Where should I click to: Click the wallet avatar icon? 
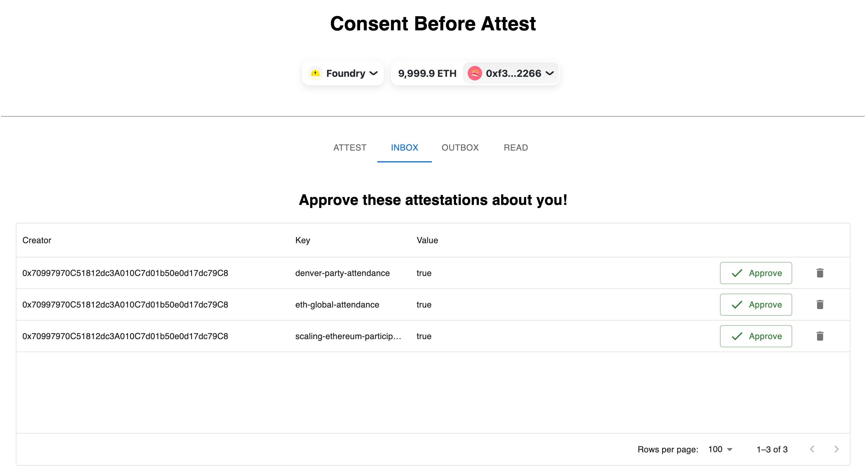point(474,73)
